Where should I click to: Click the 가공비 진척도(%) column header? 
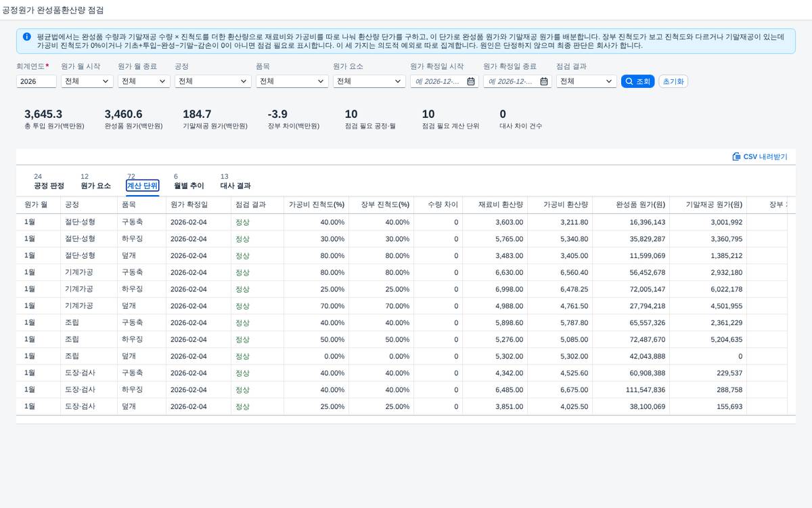coord(317,205)
